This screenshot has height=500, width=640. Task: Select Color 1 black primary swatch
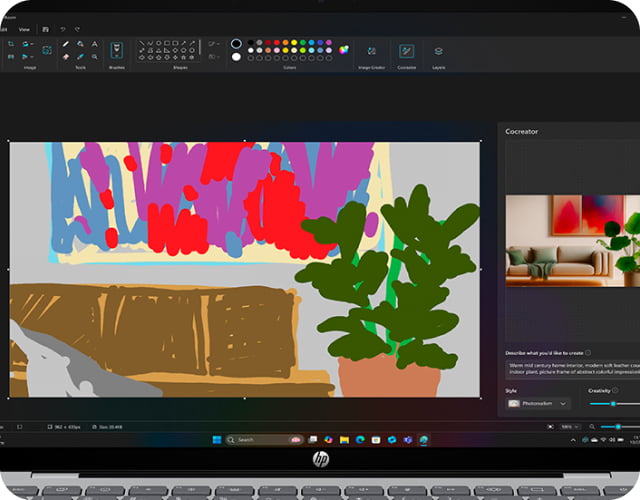click(236, 44)
